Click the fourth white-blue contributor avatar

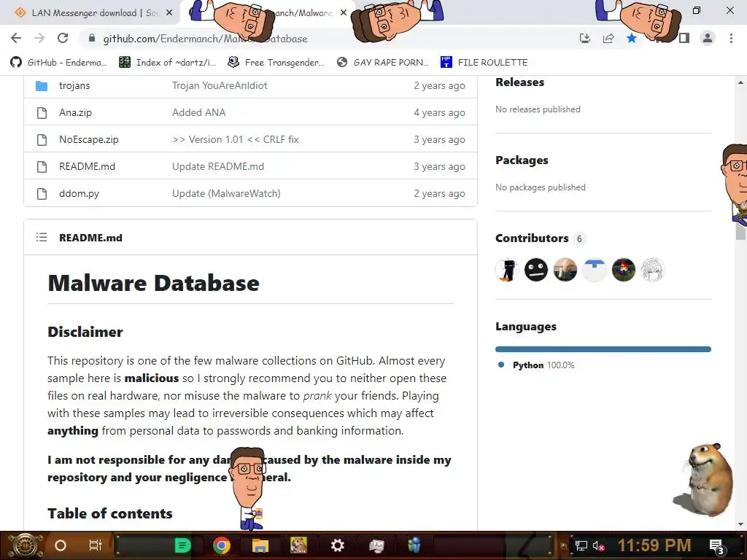click(x=594, y=270)
